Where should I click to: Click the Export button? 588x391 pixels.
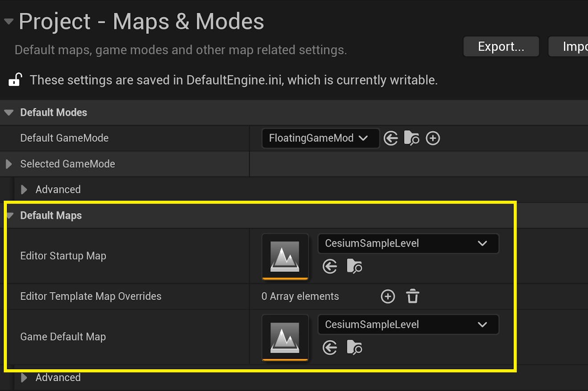[501, 46]
